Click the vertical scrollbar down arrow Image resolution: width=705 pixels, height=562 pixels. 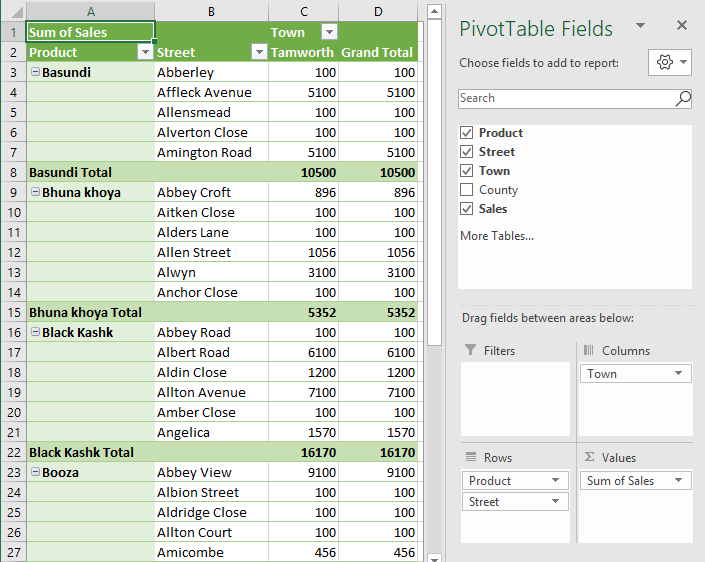435,554
